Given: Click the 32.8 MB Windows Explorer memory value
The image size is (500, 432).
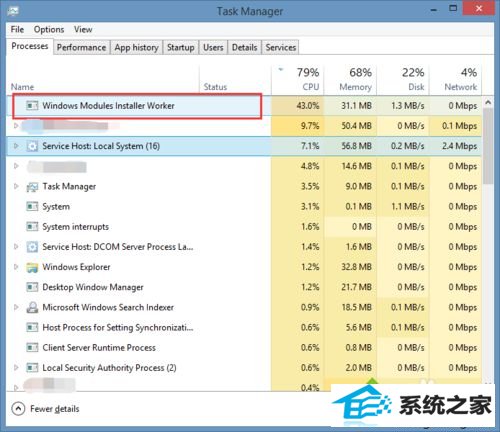Looking at the screenshot, I should click(x=356, y=267).
